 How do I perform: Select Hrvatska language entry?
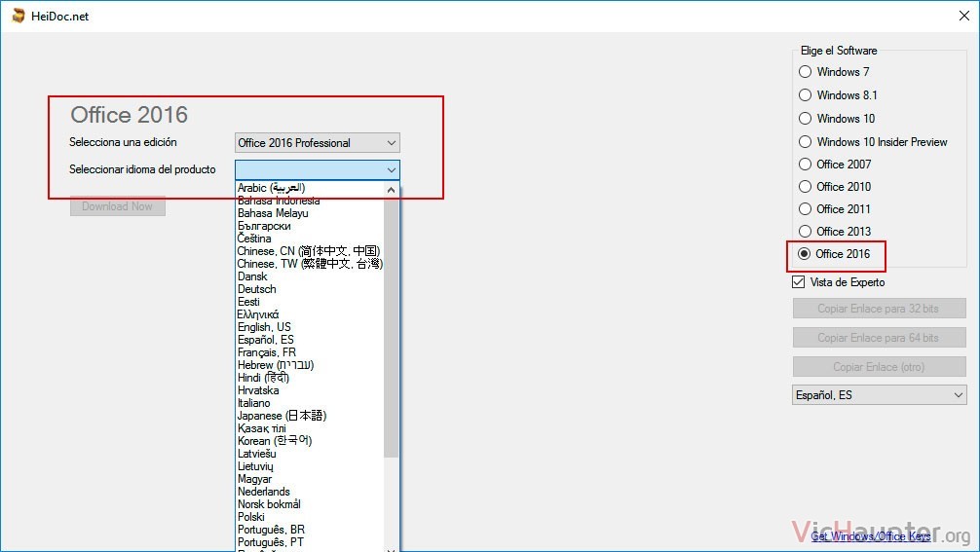click(x=310, y=390)
